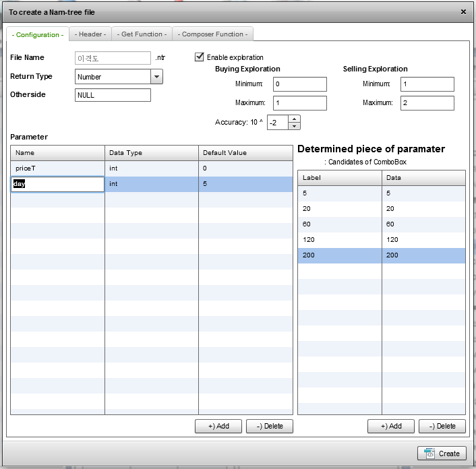This screenshot has height=469, width=476.
Task: Switch to the Composer Function tab
Action: click(x=213, y=34)
